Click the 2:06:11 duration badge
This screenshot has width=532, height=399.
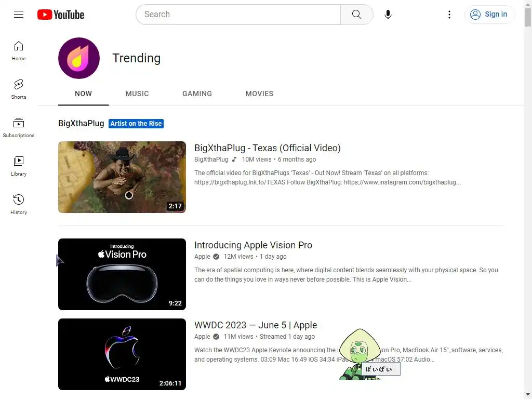(170, 383)
